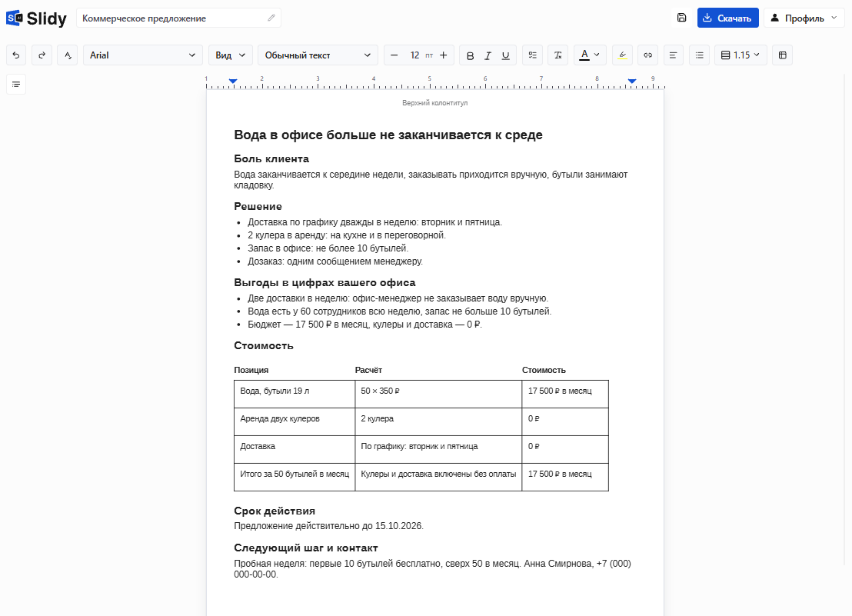The width and height of the screenshot is (852, 616).
Task: Decrease font size with minus button
Action: [x=394, y=55]
